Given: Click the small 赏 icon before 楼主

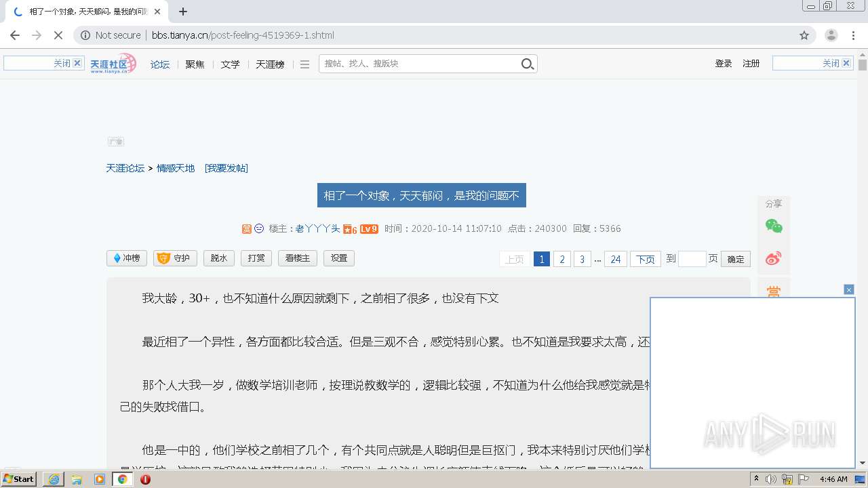Looking at the screenshot, I should [247, 229].
